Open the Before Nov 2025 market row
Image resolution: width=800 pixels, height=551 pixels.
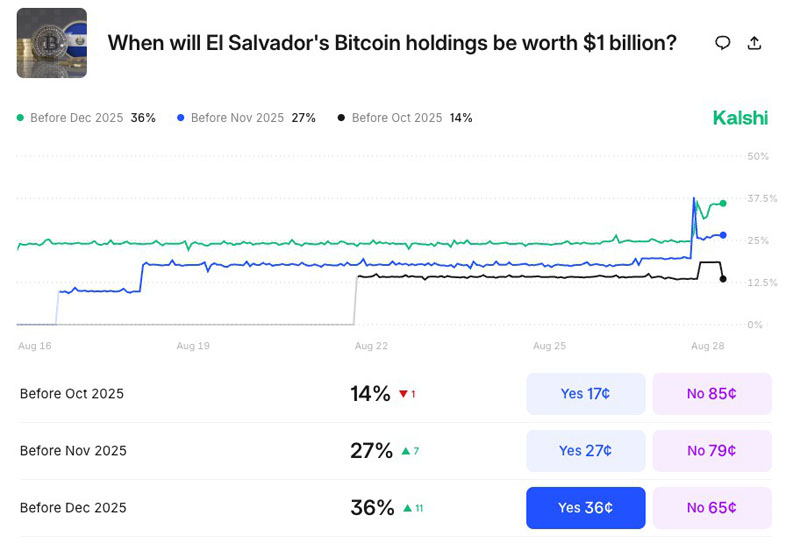tap(73, 451)
